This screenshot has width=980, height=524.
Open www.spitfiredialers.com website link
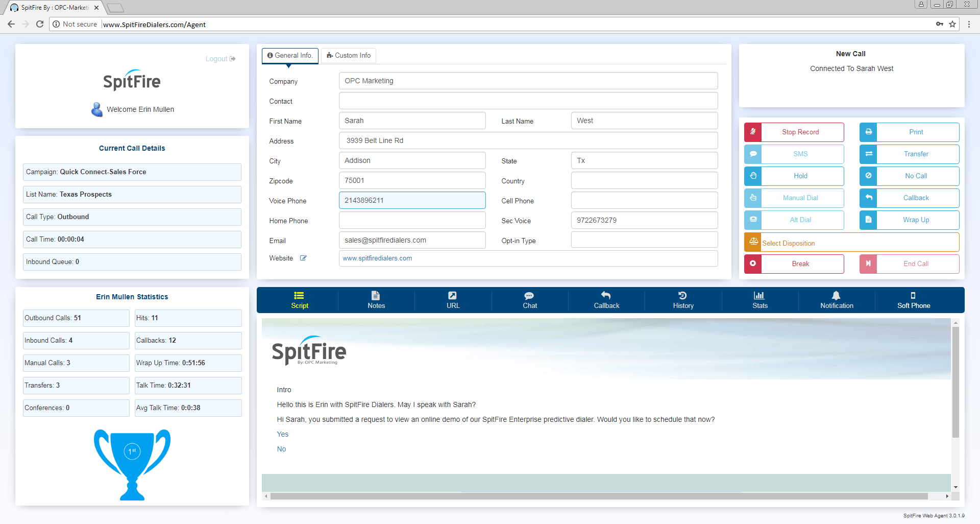click(377, 258)
